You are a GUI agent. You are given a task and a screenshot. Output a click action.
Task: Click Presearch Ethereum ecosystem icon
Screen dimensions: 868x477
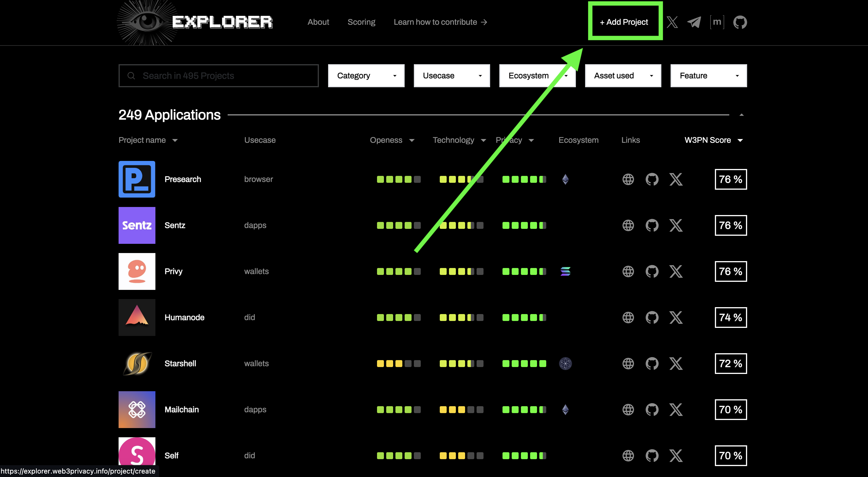(566, 179)
